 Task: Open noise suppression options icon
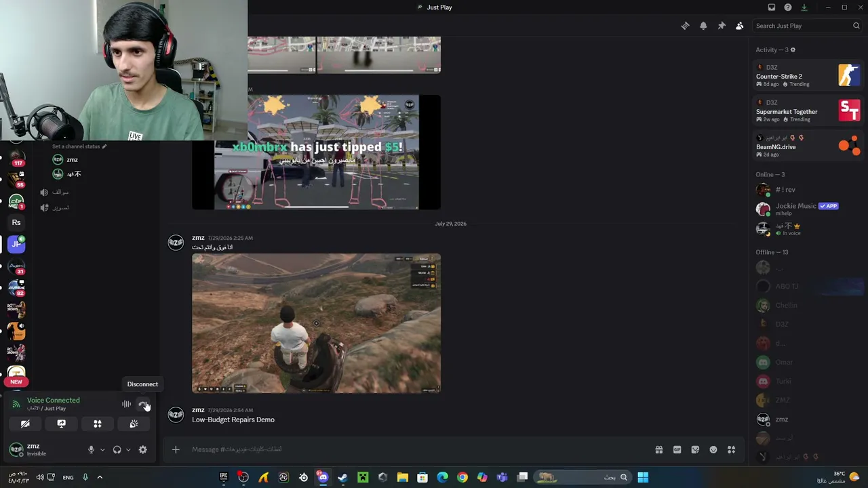[126, 405]
